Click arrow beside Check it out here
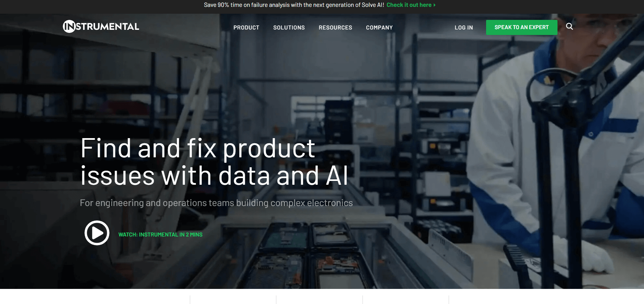This screenshot has height=304, width=644. click(434, 5)
